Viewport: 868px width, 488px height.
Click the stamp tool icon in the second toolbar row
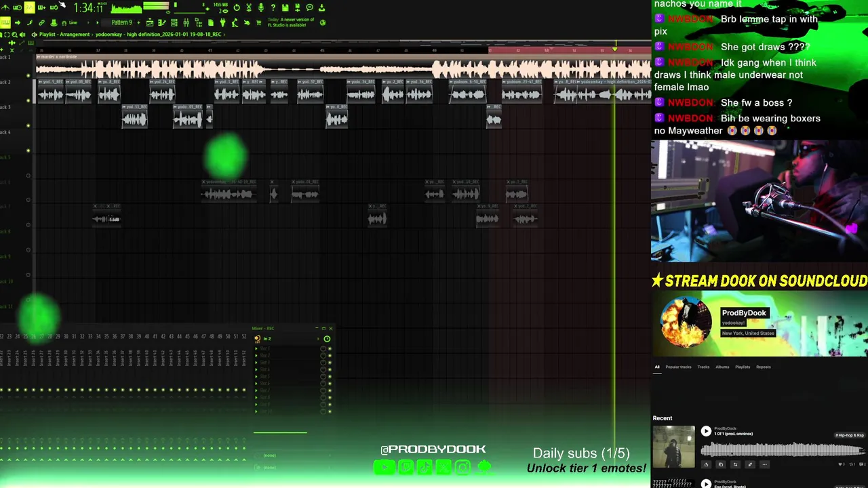[x=54, y=22]
